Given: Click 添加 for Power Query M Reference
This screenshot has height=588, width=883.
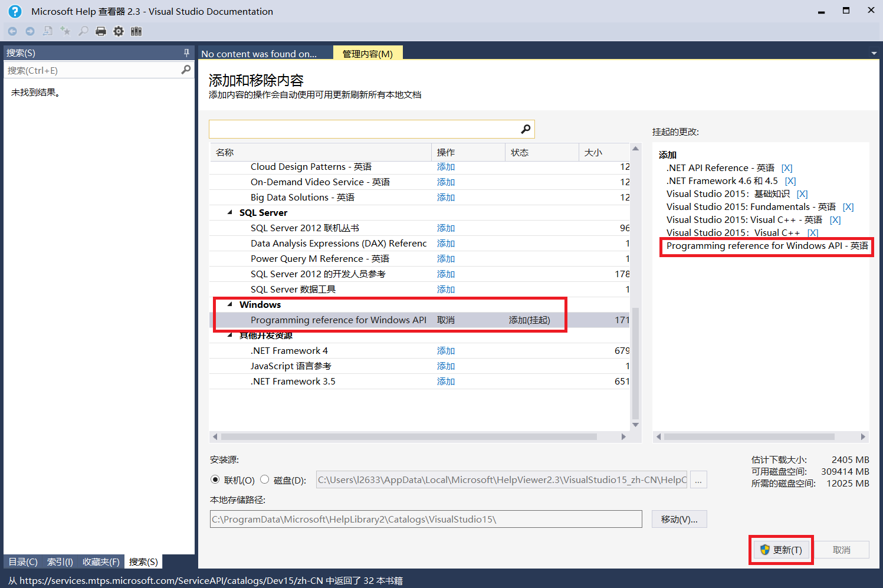Looking at the screenshot, I should pyautogui.click(x=446, y=259).
